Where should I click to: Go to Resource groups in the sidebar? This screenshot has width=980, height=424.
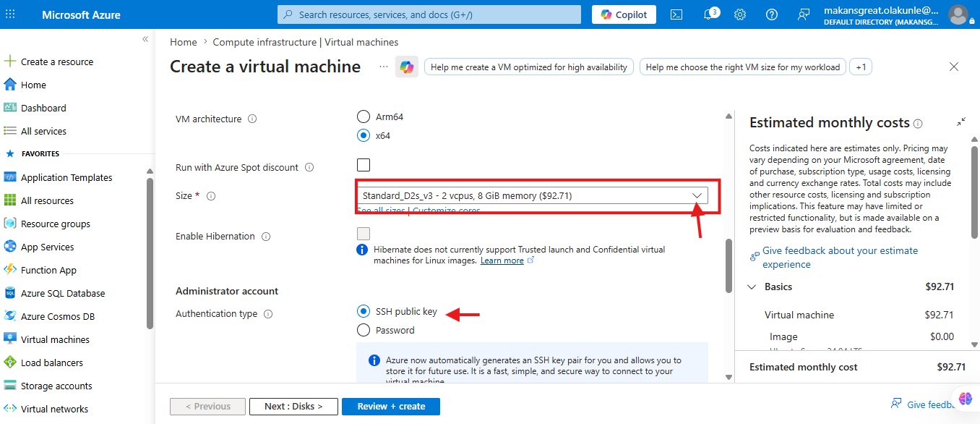(x=56, y=224)
